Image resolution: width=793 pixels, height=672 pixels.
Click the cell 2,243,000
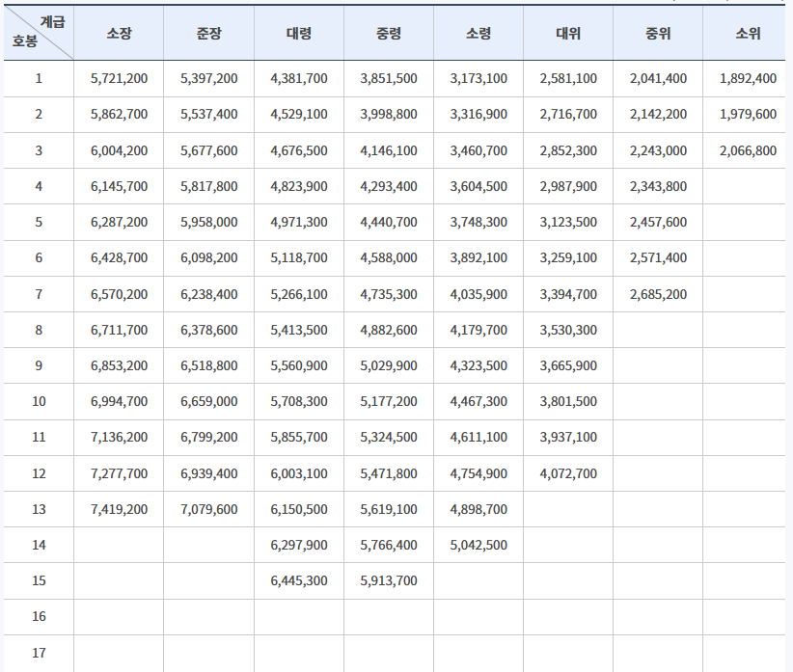658,150
